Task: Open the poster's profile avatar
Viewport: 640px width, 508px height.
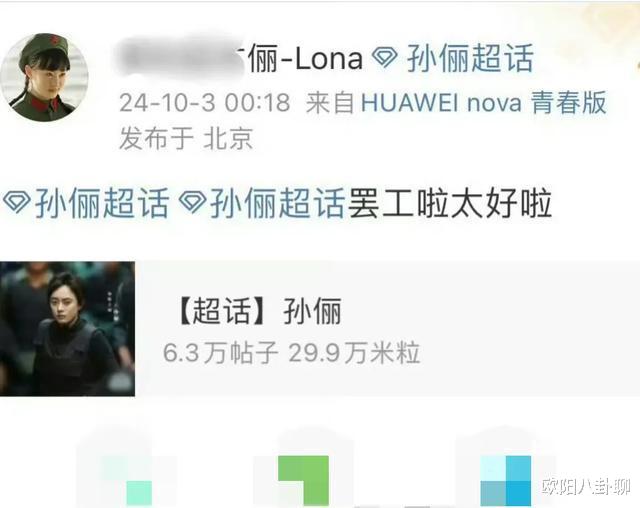Action: 44,78
